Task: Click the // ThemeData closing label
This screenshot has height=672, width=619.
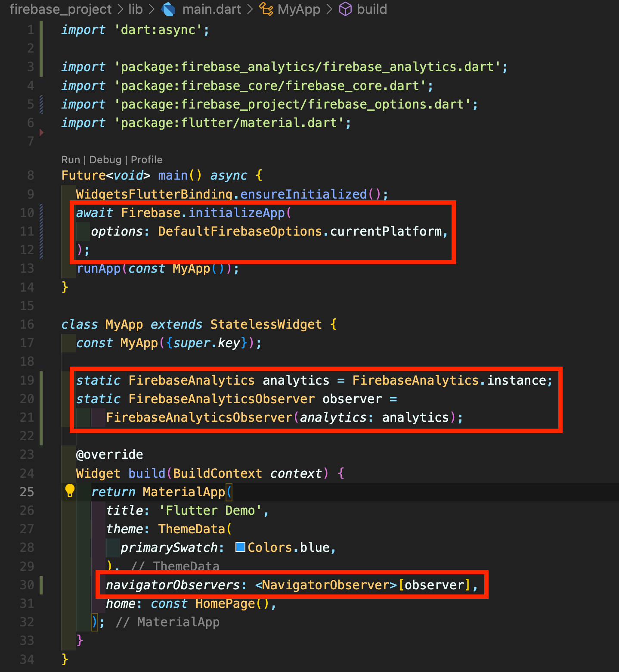Action: click(x=175, y=566)
